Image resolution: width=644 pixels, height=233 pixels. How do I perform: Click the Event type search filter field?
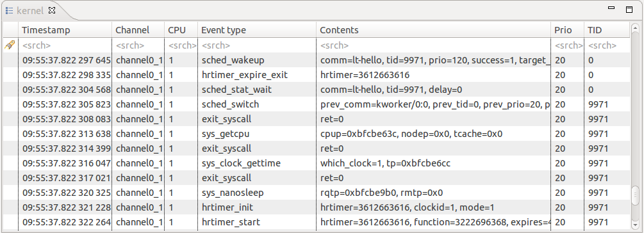(x=257, y=45)
